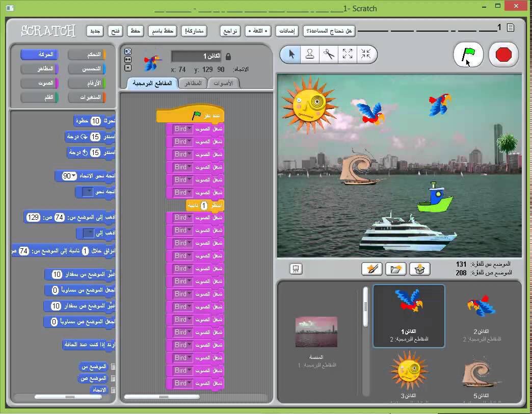Switch to presentation mode
Viewport: 532px width, 414px height.
coord(296,269)
